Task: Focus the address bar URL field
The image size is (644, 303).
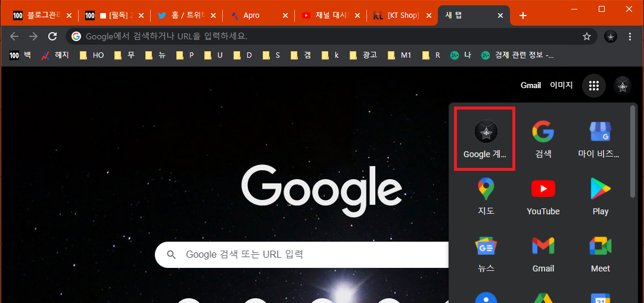Action: click(331, 36)
